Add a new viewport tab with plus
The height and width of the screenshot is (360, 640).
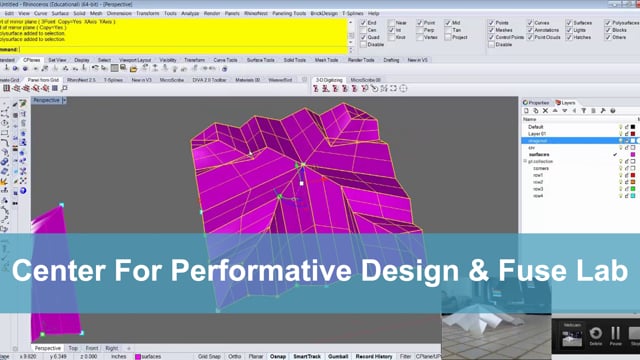tap(129, 348)
